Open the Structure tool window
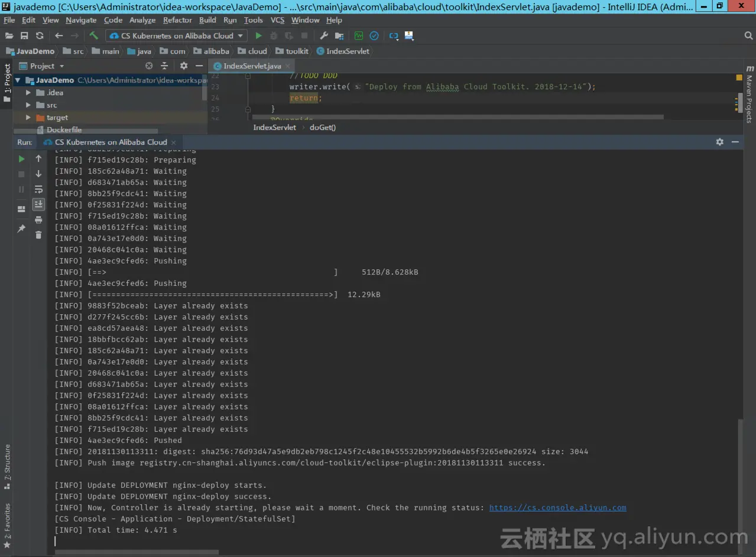The image size is (756, 557). tap(7, 467)
